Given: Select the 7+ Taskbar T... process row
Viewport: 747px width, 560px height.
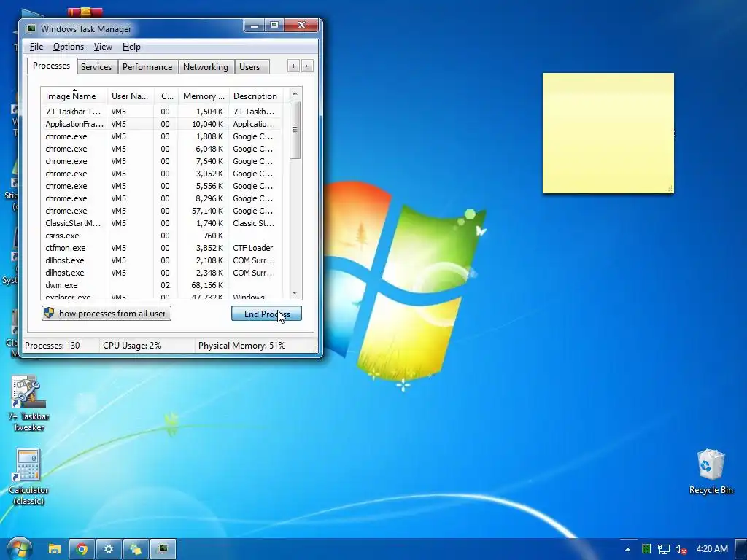Looking at the screenshot, I should [162, 112].
